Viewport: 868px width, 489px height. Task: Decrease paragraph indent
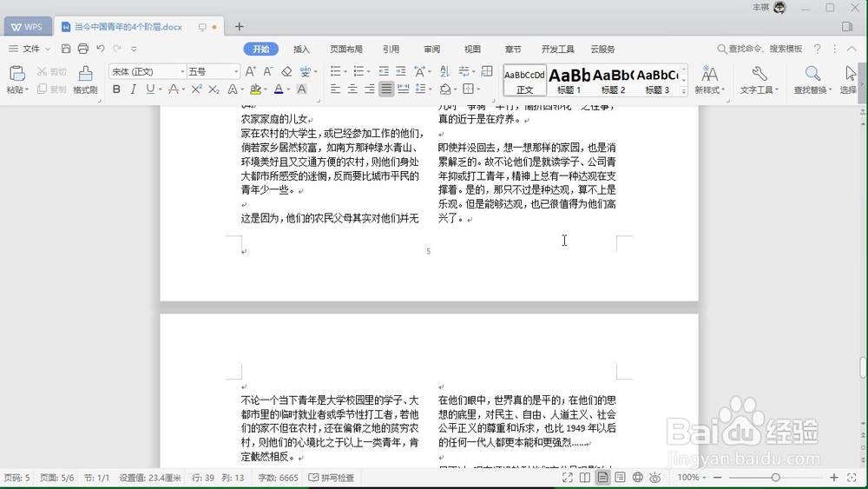tap(384, 71)
